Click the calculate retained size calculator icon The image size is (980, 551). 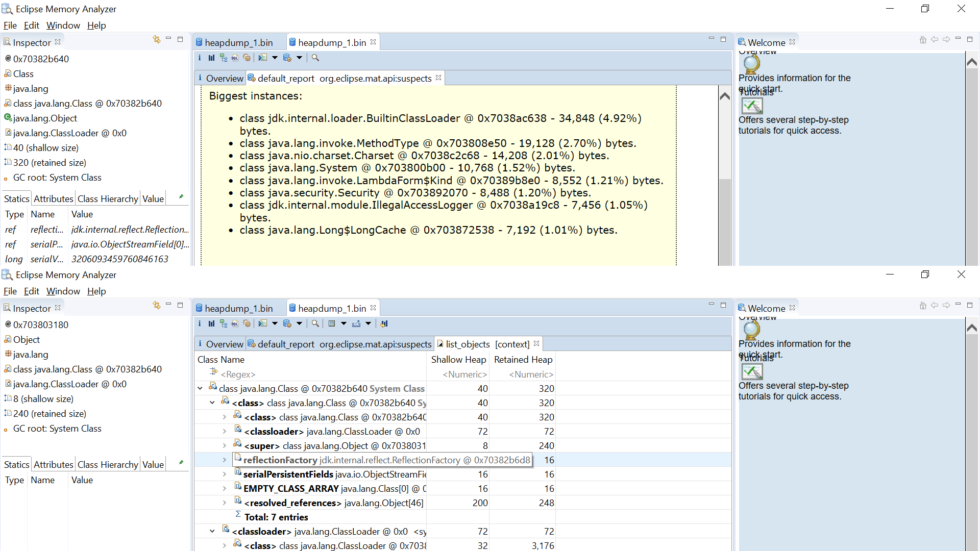coord(332,323)
